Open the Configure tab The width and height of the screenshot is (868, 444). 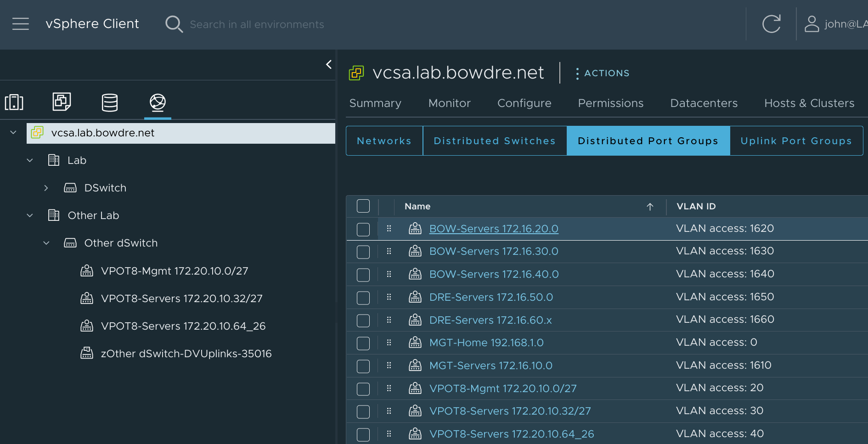pos(524,103)
